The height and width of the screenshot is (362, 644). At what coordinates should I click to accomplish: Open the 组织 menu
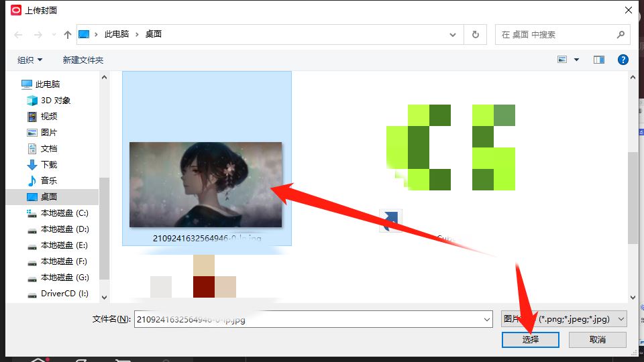[30, 60]
